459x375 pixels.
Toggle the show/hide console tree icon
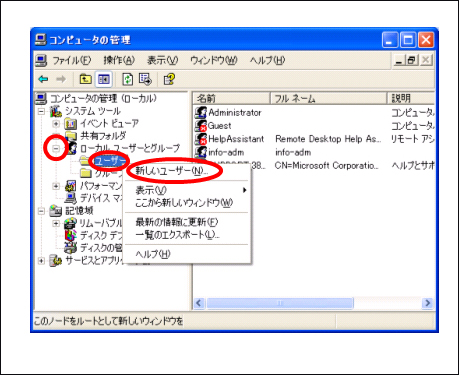(104, 79)
